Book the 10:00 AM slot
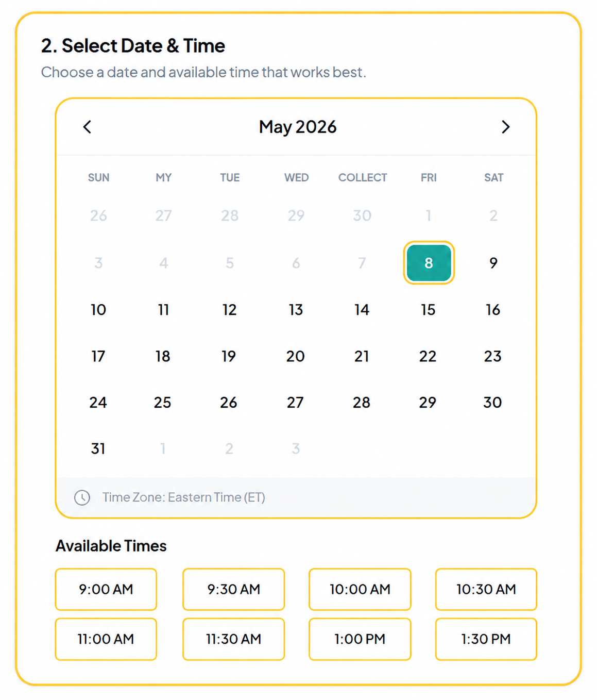The width and height of the screenshot is (597, 700). (x=360, y=589)
